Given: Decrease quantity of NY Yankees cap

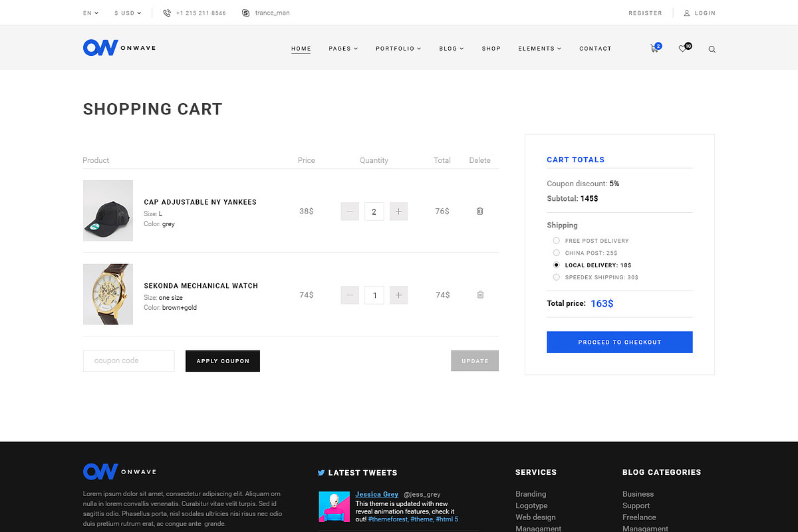Looking at the screenshot, I should pos(350,211).
